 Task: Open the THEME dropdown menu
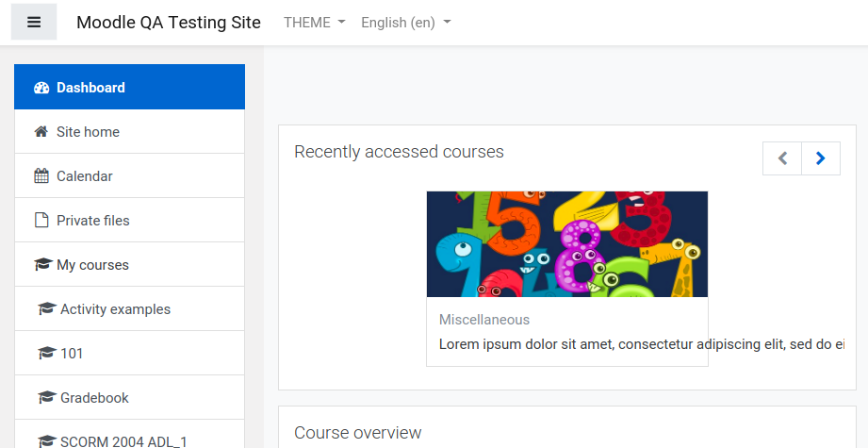click(315, 22)
